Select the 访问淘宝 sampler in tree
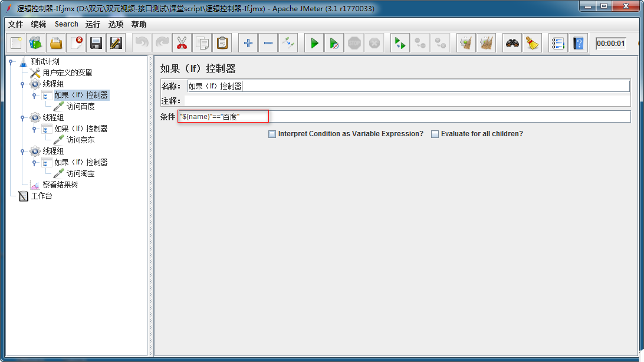This screenshot has width=644, height=362. point(80,173)
